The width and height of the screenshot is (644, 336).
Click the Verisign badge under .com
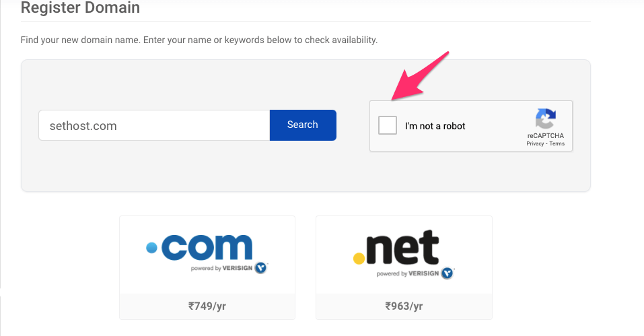point(262,268)
